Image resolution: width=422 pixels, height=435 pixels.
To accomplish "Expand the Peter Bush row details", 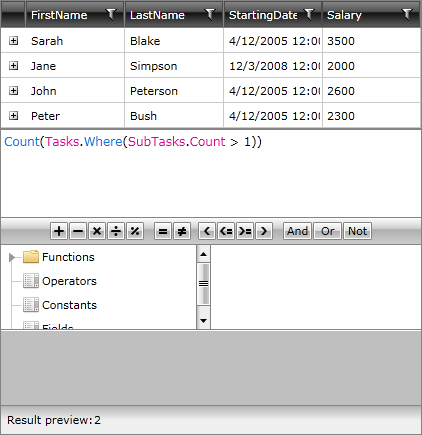I will click(13, 116).
